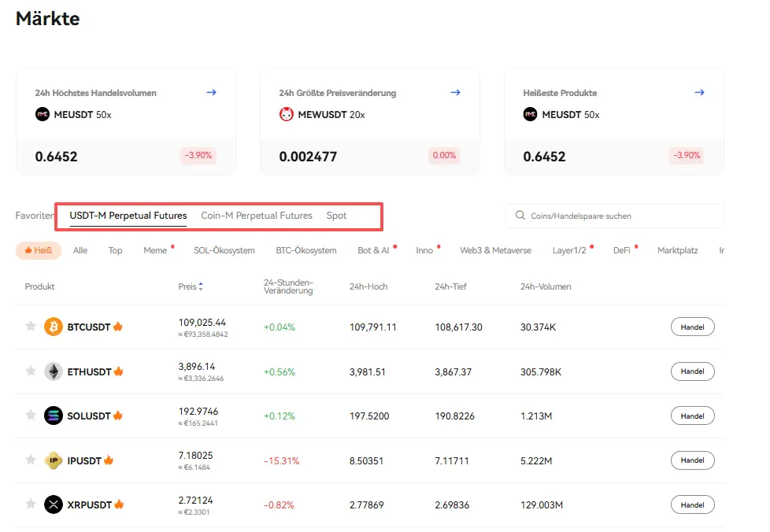
Task: Star the SOLUSDT pair as favorite
Action: [31, 416]
